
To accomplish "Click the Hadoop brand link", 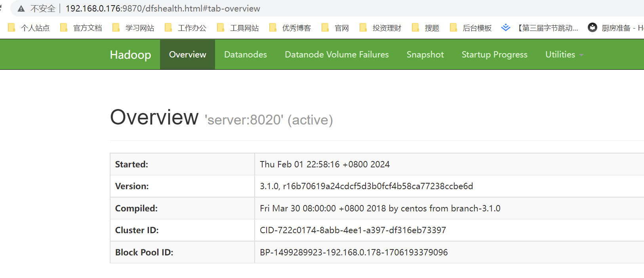I will (130, 55).
